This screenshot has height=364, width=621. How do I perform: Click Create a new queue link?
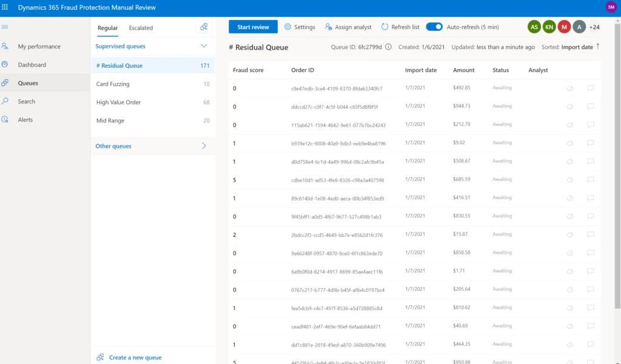point(135,357)
